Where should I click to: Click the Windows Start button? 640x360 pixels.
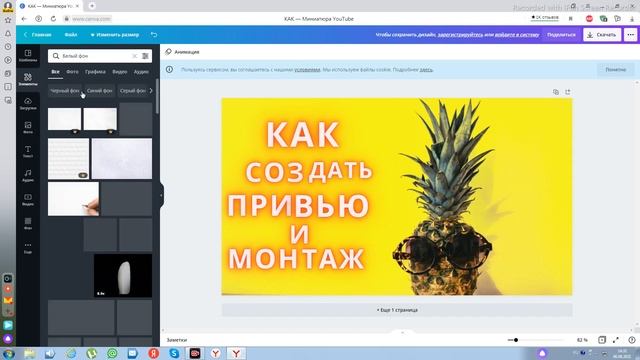click(8, 353)
